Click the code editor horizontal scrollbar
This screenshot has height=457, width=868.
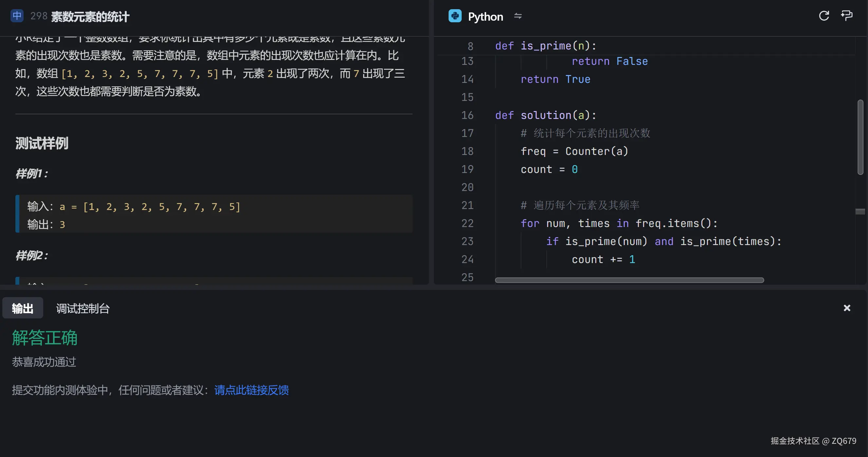tap(629, 280)
